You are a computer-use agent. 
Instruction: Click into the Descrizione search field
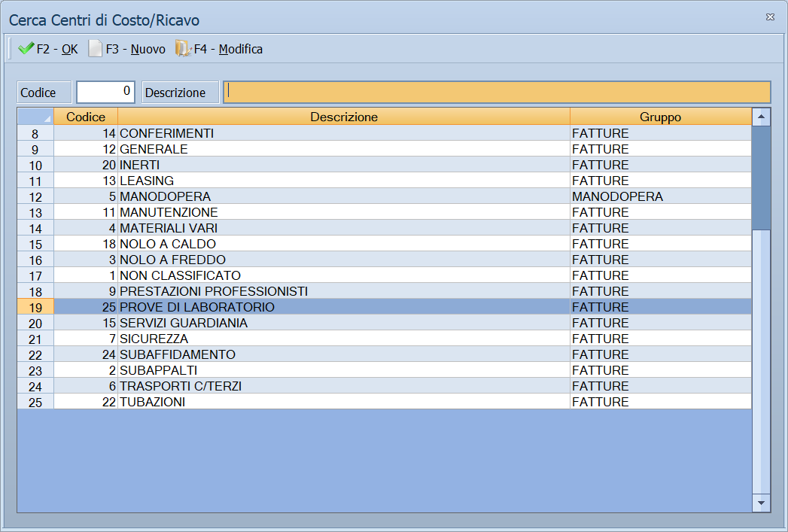pyautogui.click(x=497, y=92)
